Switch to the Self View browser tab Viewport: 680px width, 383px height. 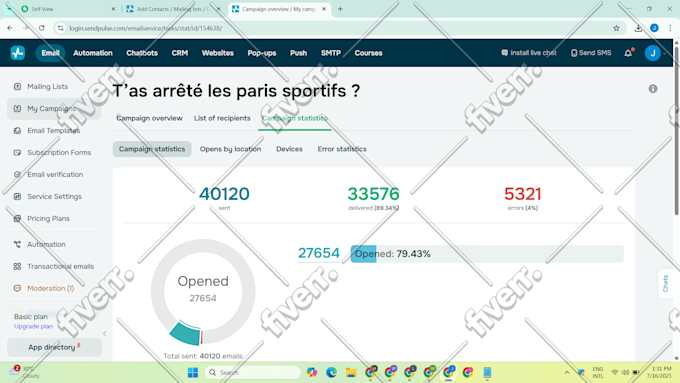69,9
